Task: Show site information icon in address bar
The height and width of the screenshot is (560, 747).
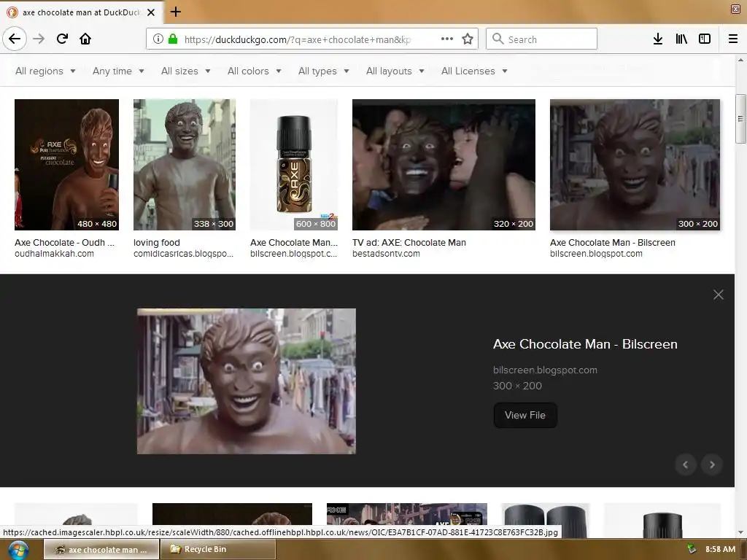Action: pos(158,39)
